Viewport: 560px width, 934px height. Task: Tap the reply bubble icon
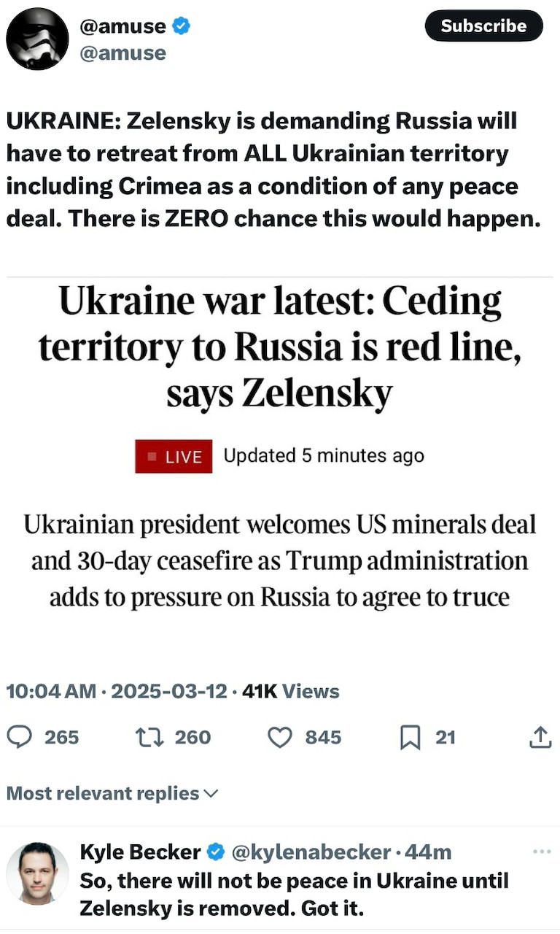pos(20,738)
